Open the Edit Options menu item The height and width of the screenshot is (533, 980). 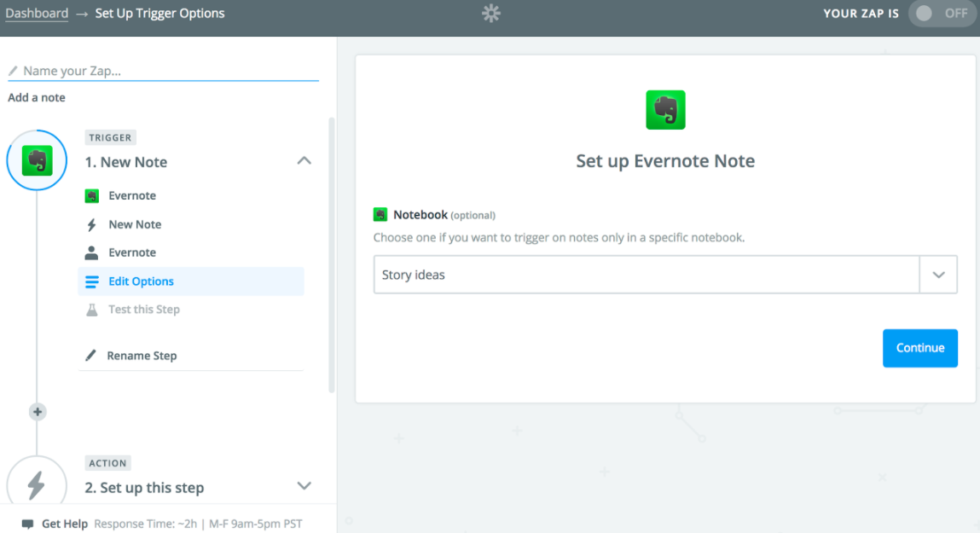(190, 281)
